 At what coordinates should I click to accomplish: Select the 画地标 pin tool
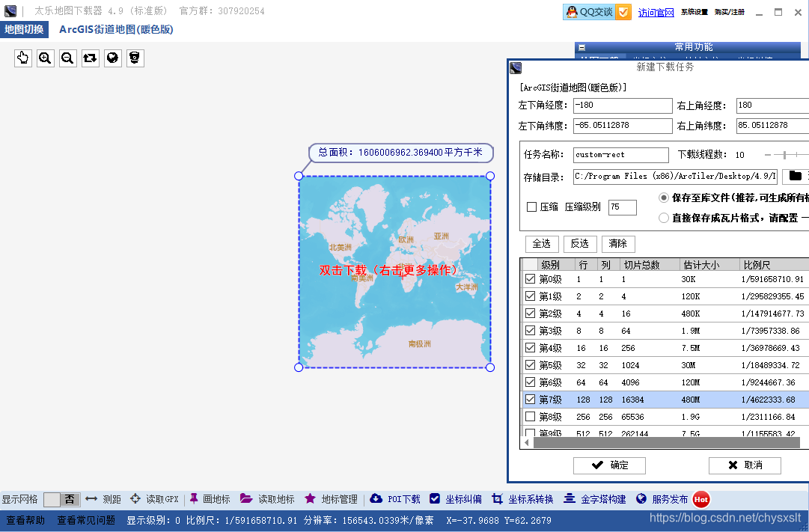[210, 499]
